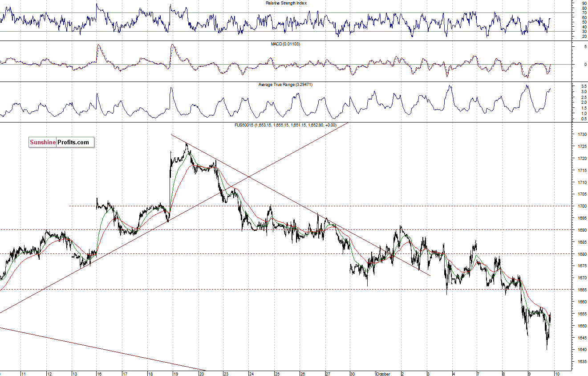The image size is (588, 376).
Task: Click the ATR scale value 1.5
Action: 584,108
